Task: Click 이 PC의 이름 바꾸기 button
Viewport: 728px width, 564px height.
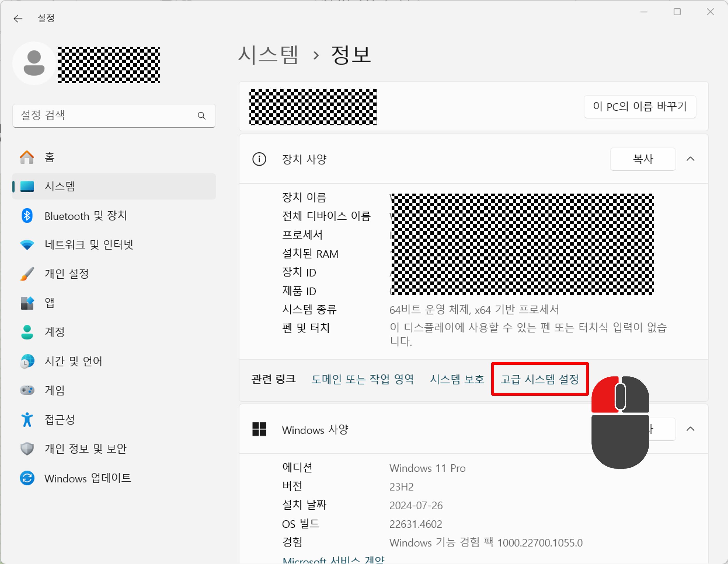Action: (x=640, y=107)
